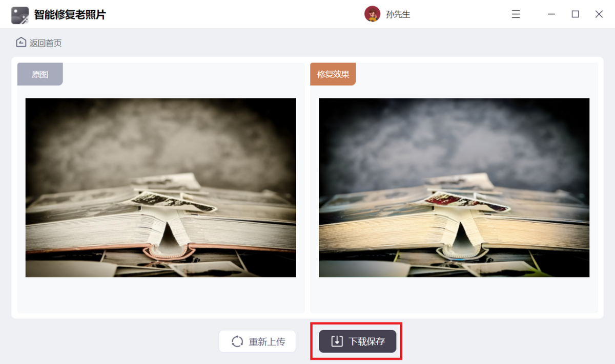Click the photo repair app logo icon
The image size is (615, 364).
[x=20, y=15]
